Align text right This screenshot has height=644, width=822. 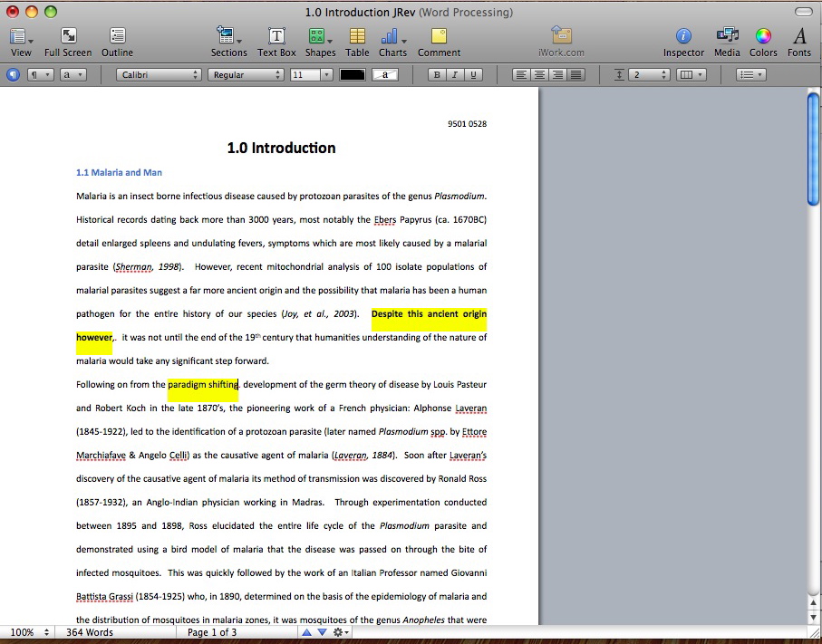tap(557, 75)
